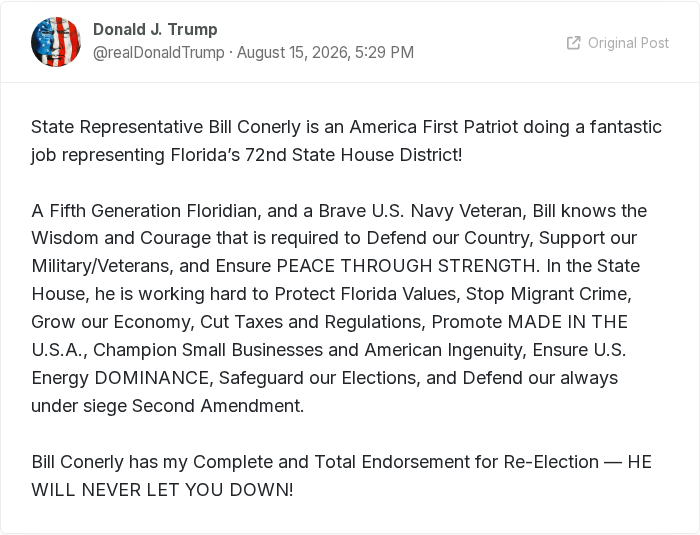700x535 pixels.
Task: Click the 'Champion Small Businesses' phrase
Action: pos(208,350)
